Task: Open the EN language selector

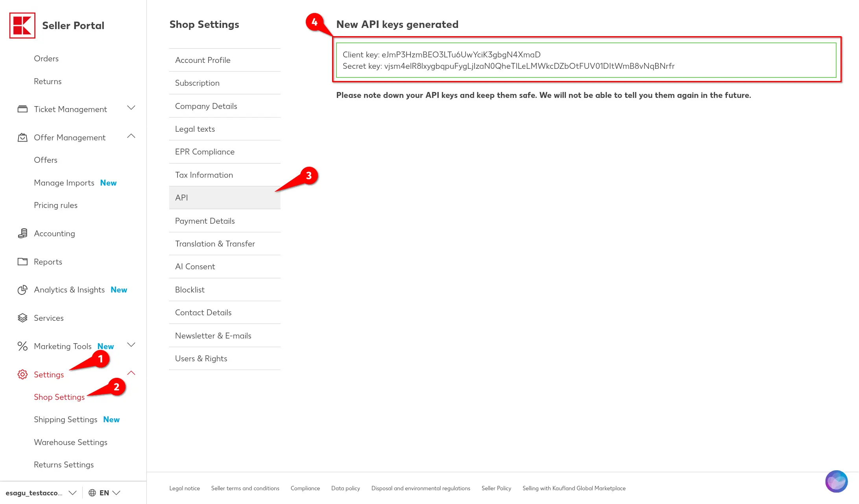Action: pos(104,493)
